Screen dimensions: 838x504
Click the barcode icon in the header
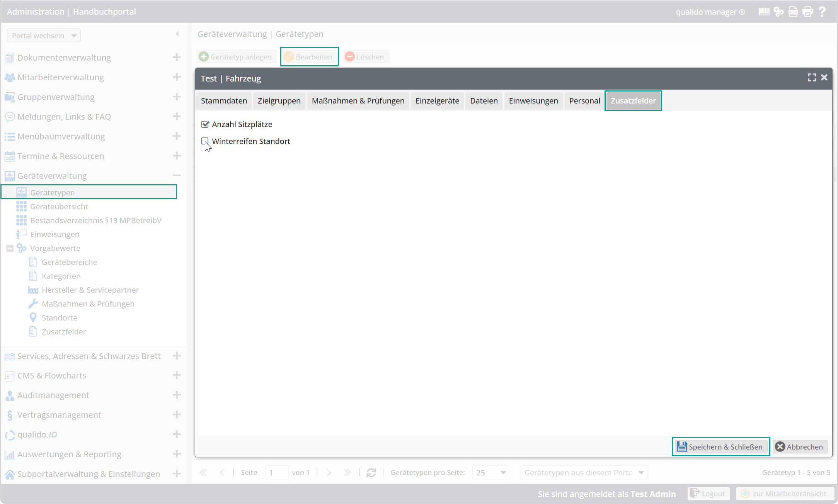pyautogui.click(x=764, y=12)
